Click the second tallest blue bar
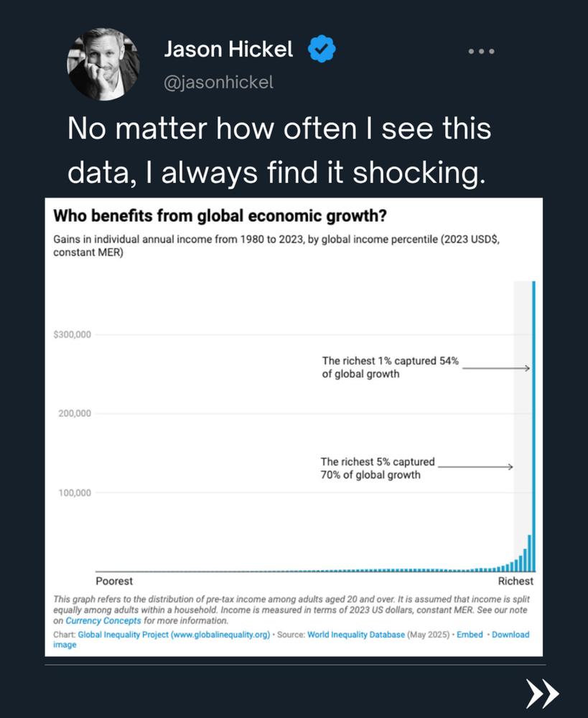 click(x=529, y=553)
